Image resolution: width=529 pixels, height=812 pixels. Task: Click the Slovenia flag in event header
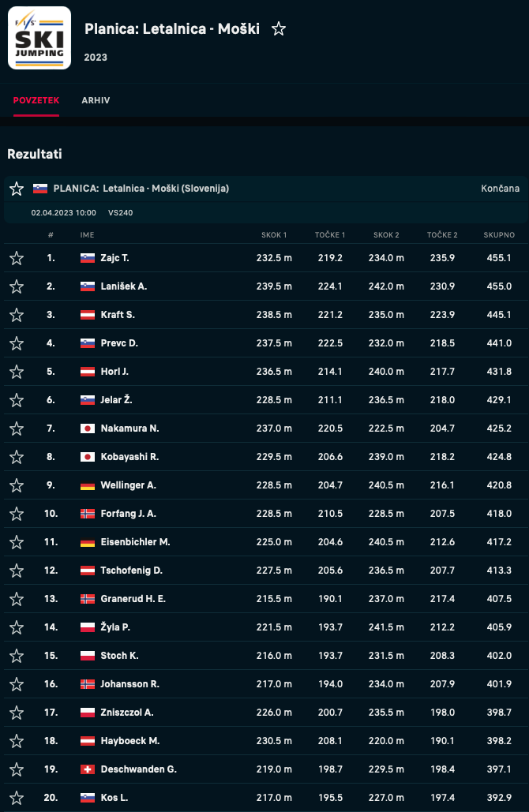click(x=40, y=189)
